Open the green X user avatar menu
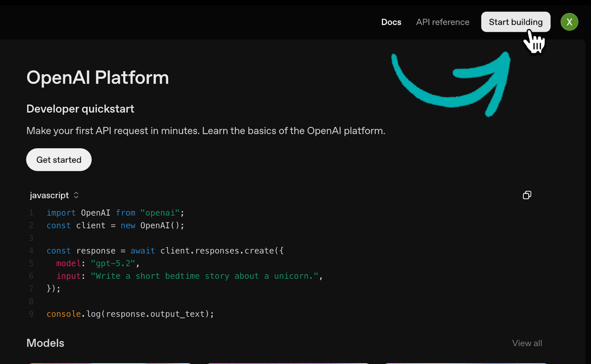This screenshot has height=364, width=591. tap(569, 22)
